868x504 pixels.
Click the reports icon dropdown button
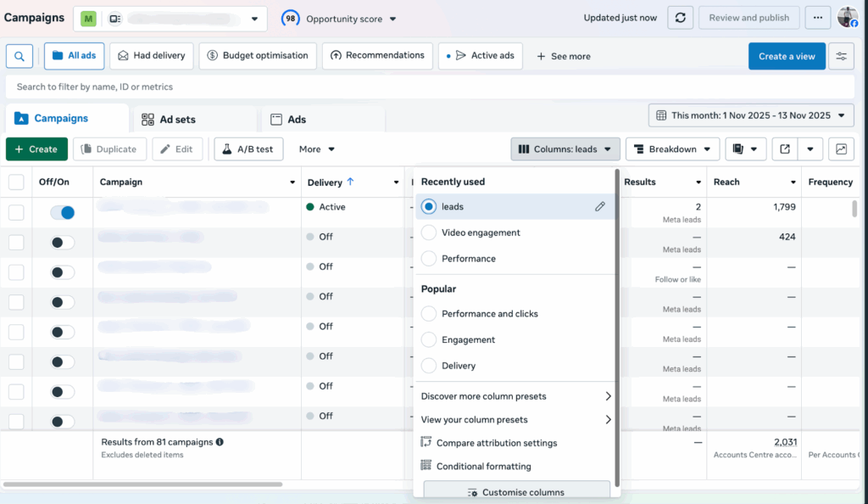pyautogui.click(x=746, y=149)
